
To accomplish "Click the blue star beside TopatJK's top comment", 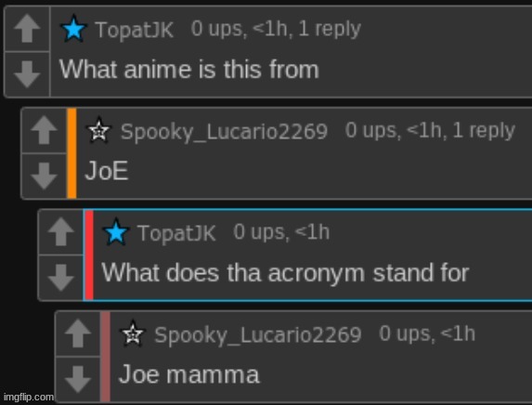I will 73,29.
